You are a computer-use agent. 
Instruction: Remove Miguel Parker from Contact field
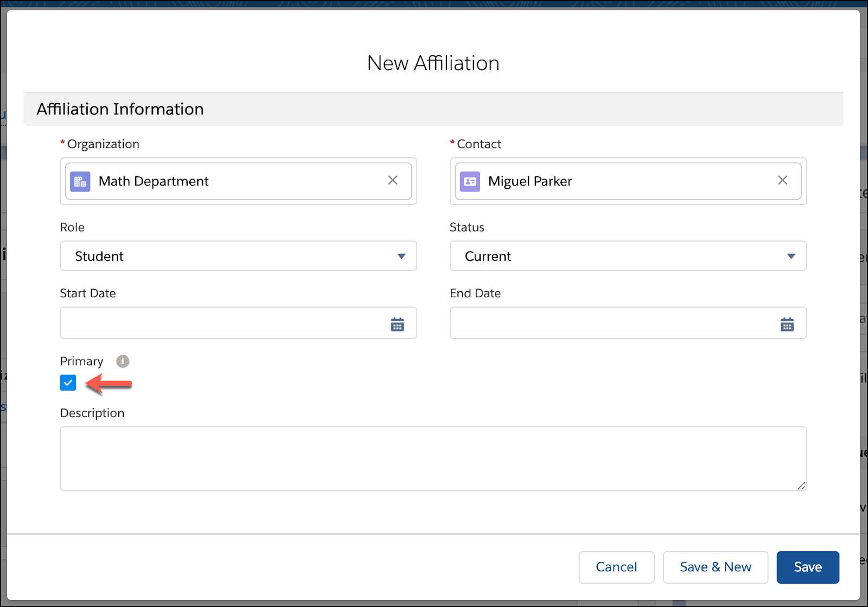click(x=782, y=180)
